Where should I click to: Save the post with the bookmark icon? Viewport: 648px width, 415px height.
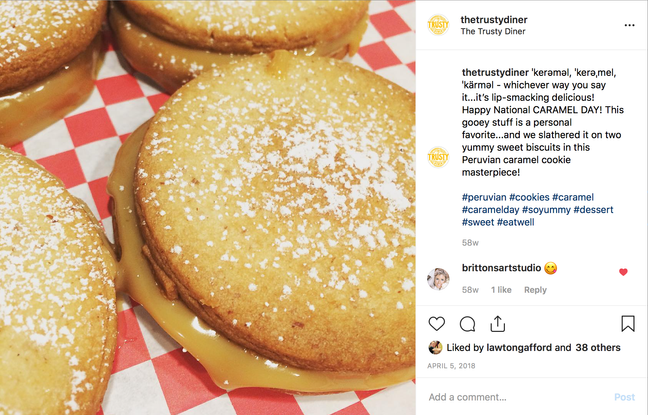[x=628, y=324]
